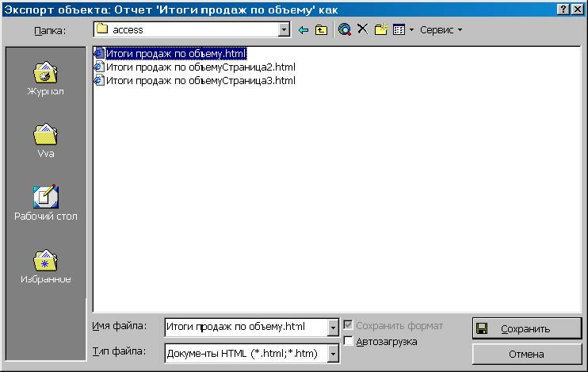588x372 pixels.
Task: Open the views menu icon
Action: [403, 30]
